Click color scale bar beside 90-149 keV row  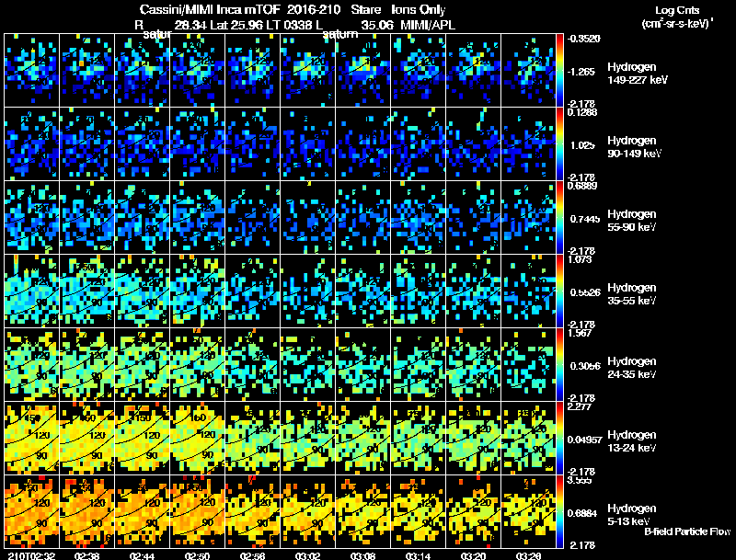pos(559,144)
